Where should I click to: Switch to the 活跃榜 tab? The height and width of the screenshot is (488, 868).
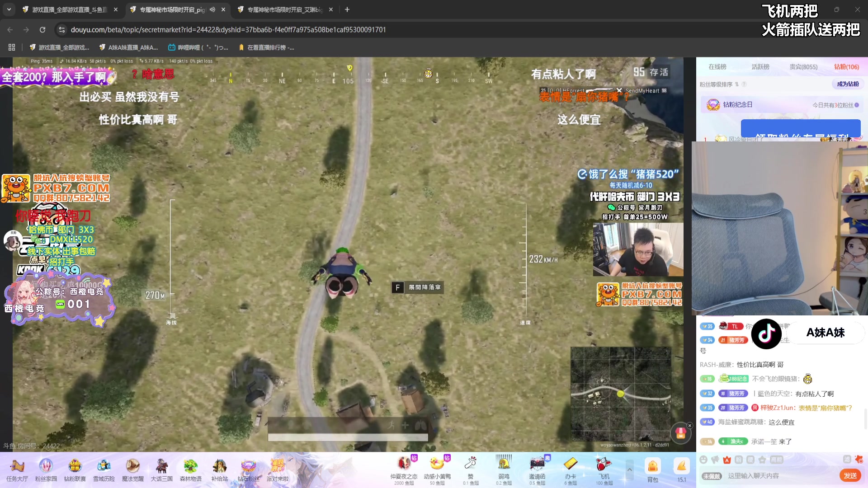point(760,67)
